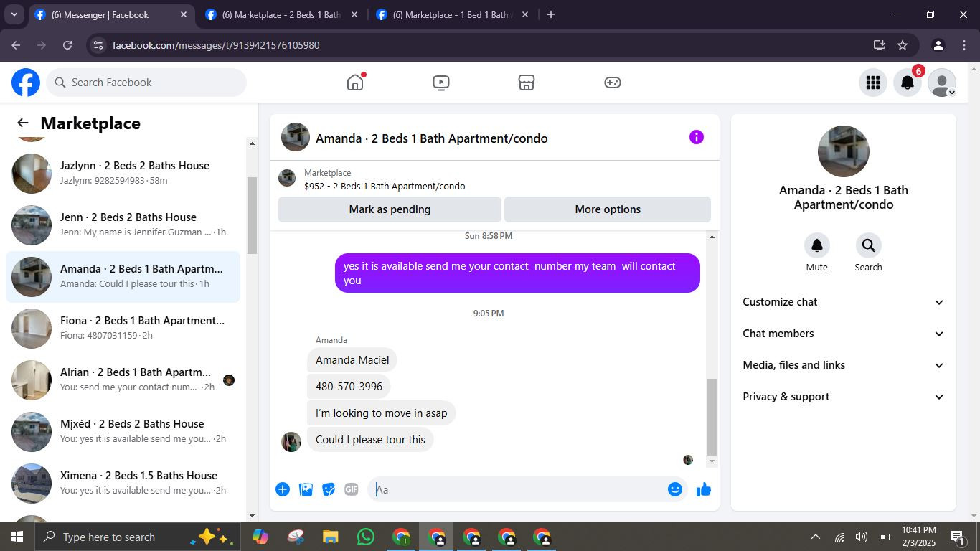Screen dimensions: 980x551
Task: Mute the Amanda conversation
Action: (x=816, y=246)
